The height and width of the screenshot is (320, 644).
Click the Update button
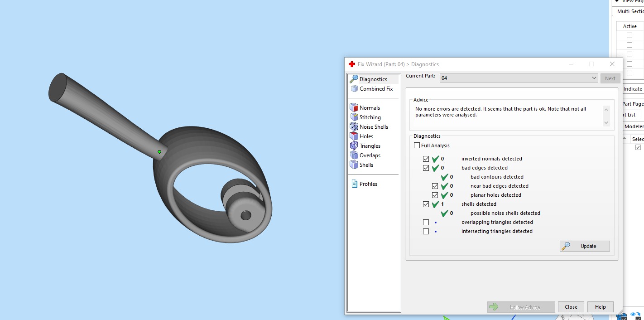point(585,246)
